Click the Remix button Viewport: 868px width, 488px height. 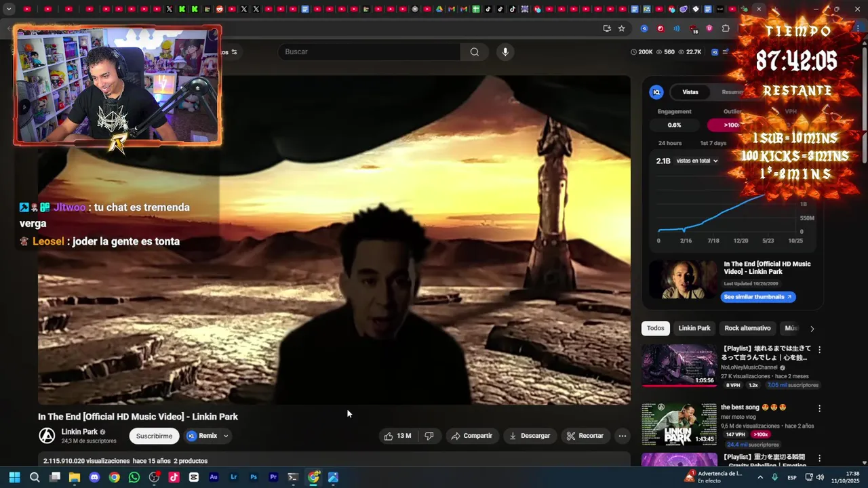[202, 436]
